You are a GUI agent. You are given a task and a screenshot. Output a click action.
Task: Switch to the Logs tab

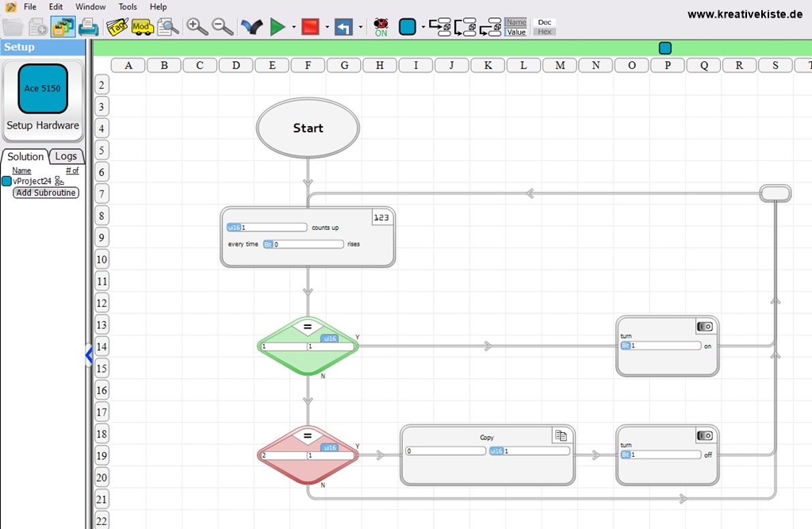67,156
